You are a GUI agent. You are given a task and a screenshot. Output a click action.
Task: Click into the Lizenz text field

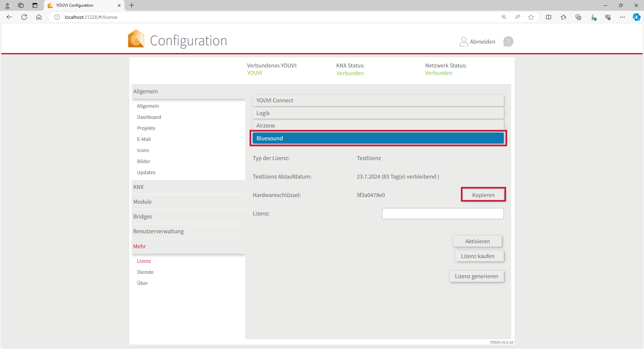tap(442, 214)
